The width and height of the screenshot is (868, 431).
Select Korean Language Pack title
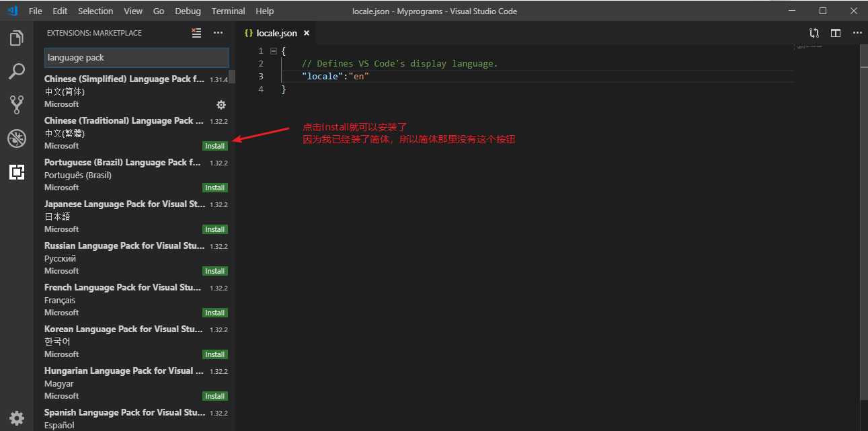click(x=124, y=329)
